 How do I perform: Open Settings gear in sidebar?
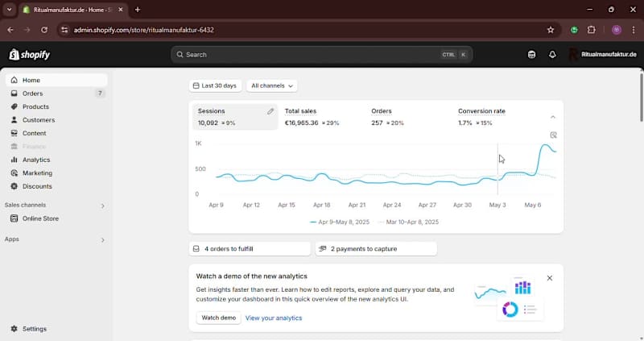click(x=29, y=329)
